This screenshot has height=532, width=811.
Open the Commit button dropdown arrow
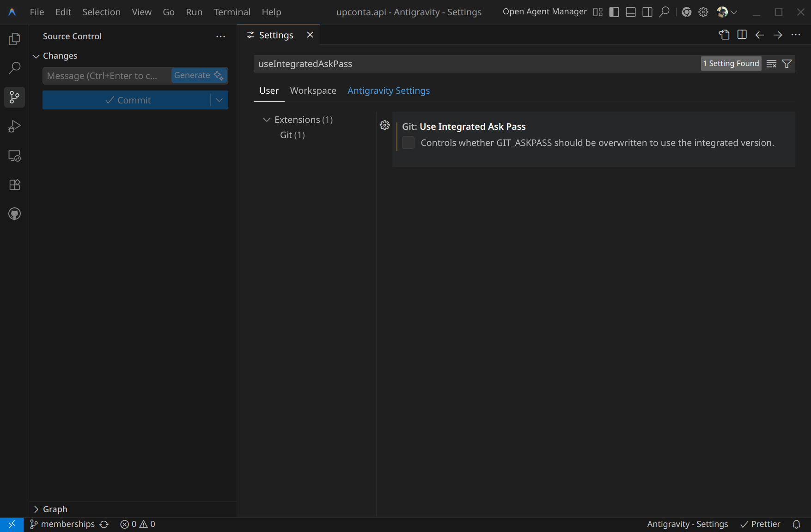[220, 100]
